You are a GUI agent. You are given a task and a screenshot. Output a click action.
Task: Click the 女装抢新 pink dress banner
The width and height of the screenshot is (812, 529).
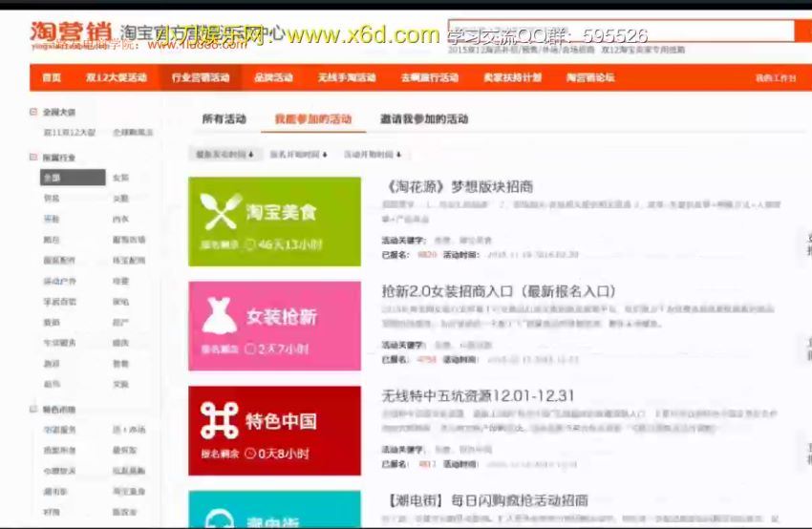click(274, 327)
